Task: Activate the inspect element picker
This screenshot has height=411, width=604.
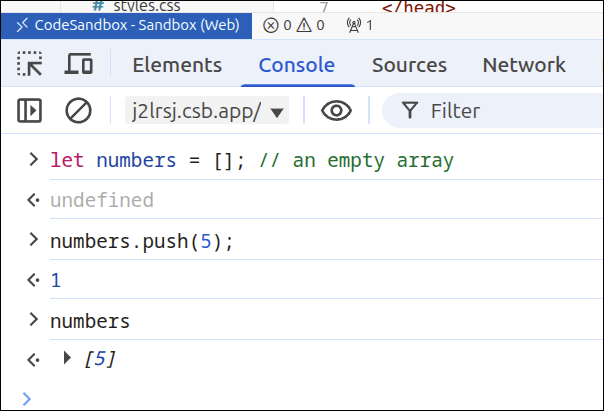Action: [x=30, y=66]
